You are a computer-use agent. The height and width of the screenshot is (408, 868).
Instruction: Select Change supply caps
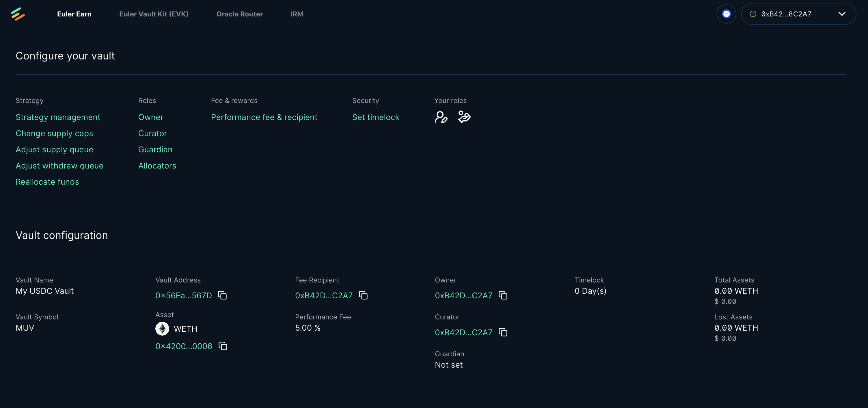point(54,133)
